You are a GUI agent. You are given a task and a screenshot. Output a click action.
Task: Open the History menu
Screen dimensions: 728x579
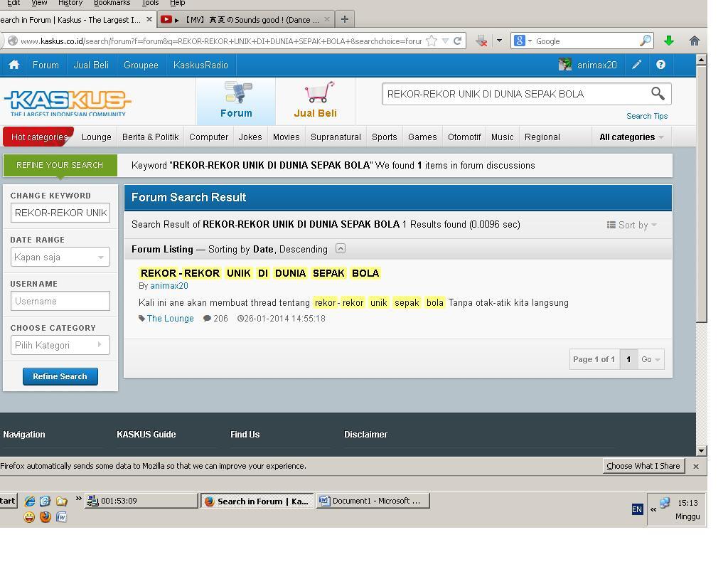(70, 3)
